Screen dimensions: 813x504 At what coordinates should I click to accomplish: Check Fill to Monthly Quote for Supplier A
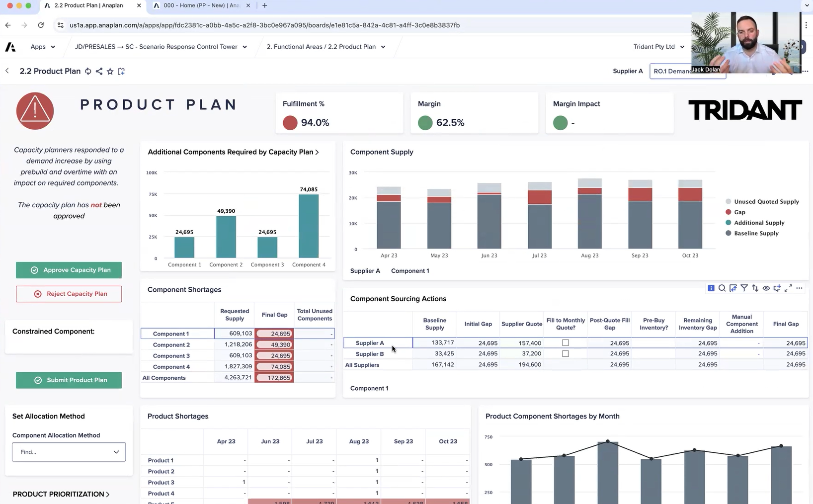click(x=565, y=343)
